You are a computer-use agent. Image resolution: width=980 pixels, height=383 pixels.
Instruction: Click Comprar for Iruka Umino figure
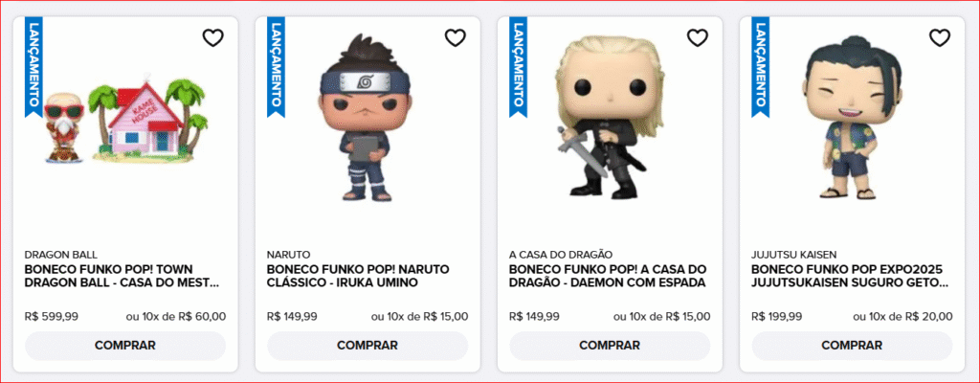pos(367,346)
